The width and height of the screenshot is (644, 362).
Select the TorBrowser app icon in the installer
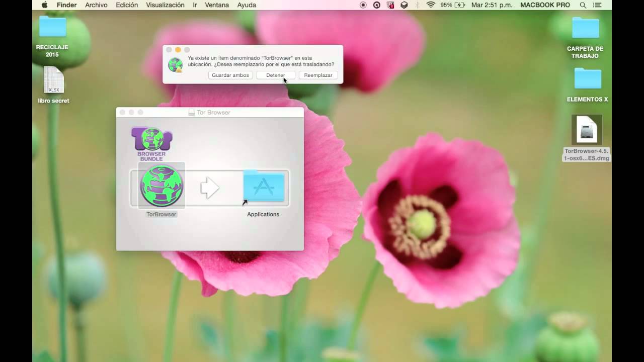click(x=162, y=186)
